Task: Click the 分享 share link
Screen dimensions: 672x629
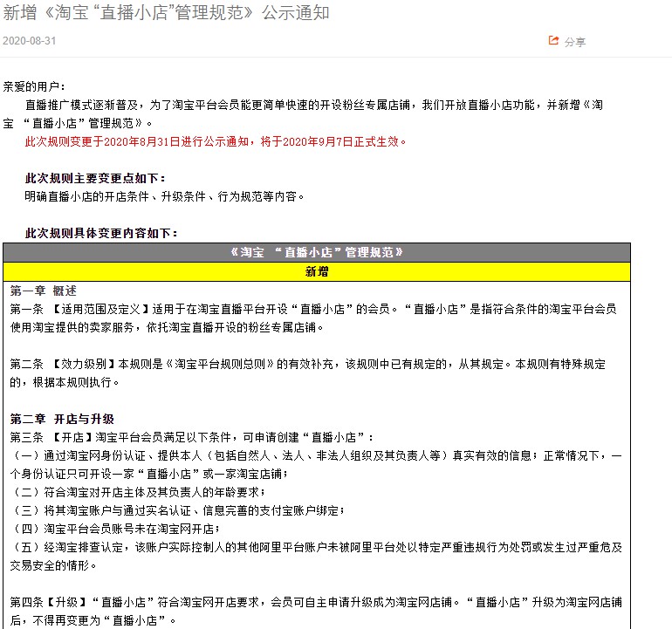Action: coord(575,42)
